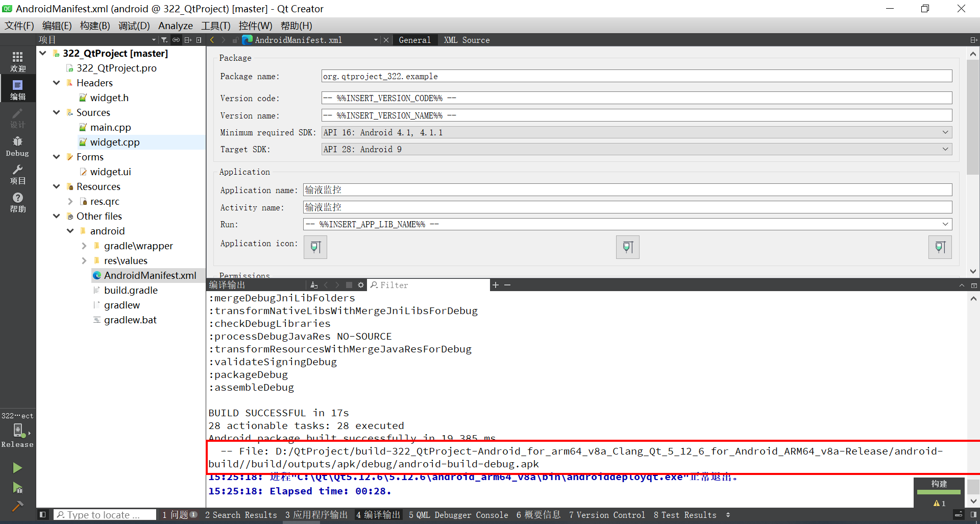
Task: Select main.cpp in the project tree
Action: click(x=110, y=127)
